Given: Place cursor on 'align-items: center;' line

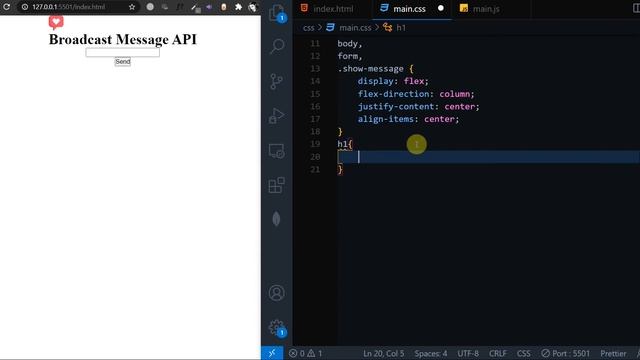Looking at the screenshot, I should (x=408, y=119).
